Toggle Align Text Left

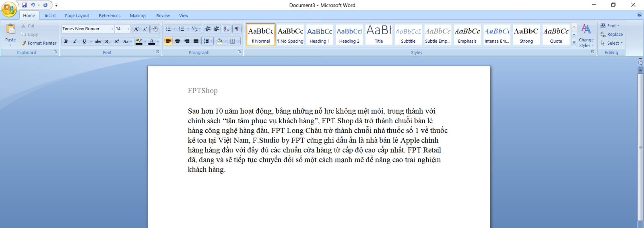tap(168, 41)
